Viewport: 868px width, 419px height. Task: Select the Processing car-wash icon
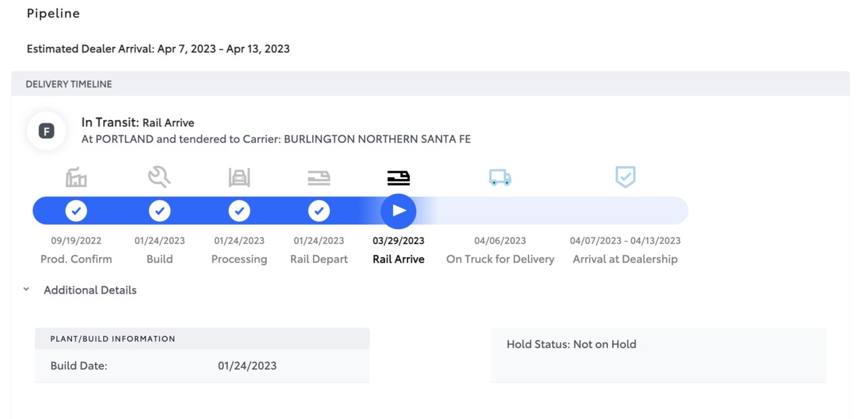point(239,178)
